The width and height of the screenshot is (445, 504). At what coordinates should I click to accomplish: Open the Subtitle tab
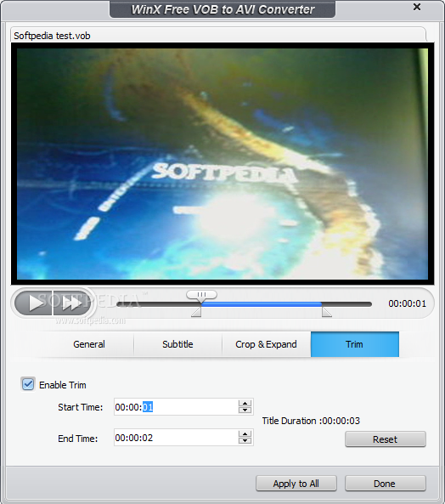[x=177, y=344]
